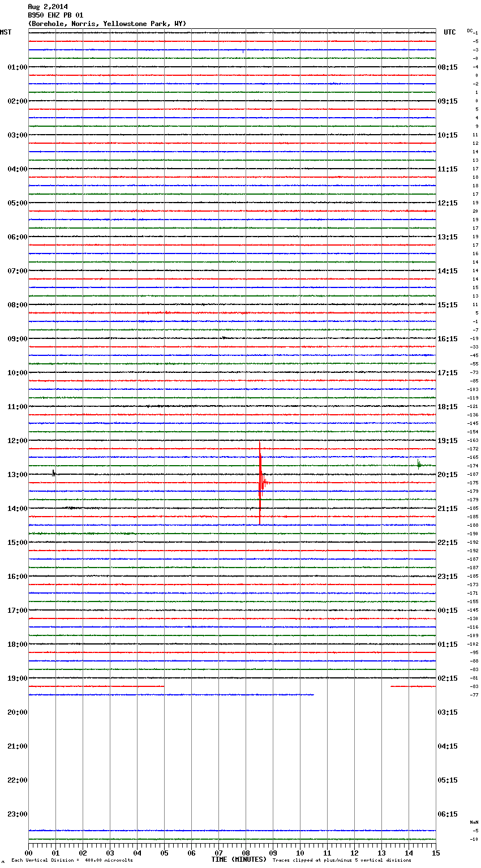This screenshot has height=868, width=481.
Task: Click the '03:15' UTC time label
Action: tap(448, 712)
